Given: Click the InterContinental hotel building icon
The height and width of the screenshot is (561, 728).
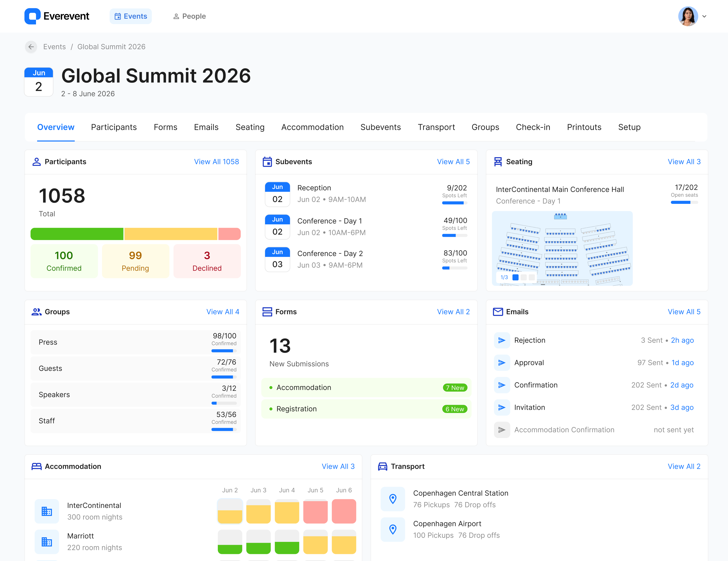Looking at the screenshot, I should pos(47,511).
